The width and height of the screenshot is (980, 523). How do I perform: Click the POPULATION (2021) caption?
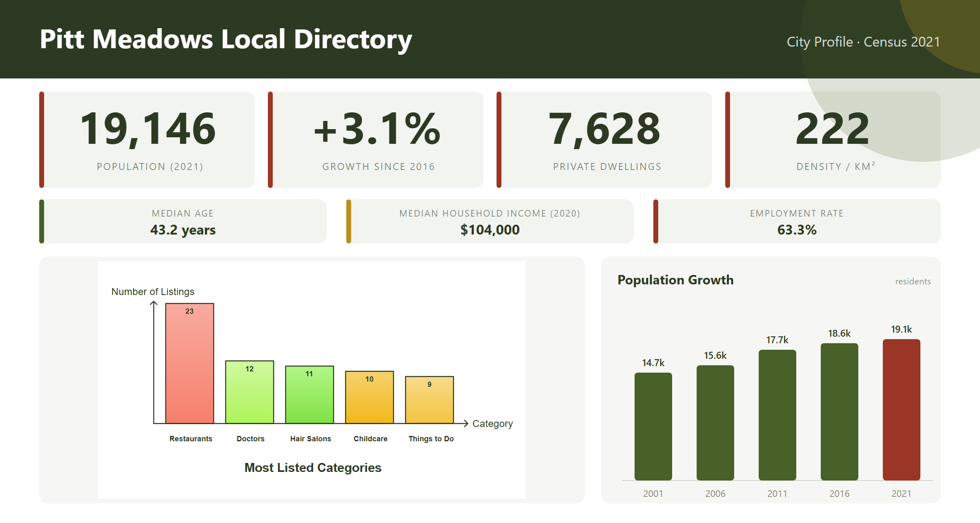tap(150, 167)
